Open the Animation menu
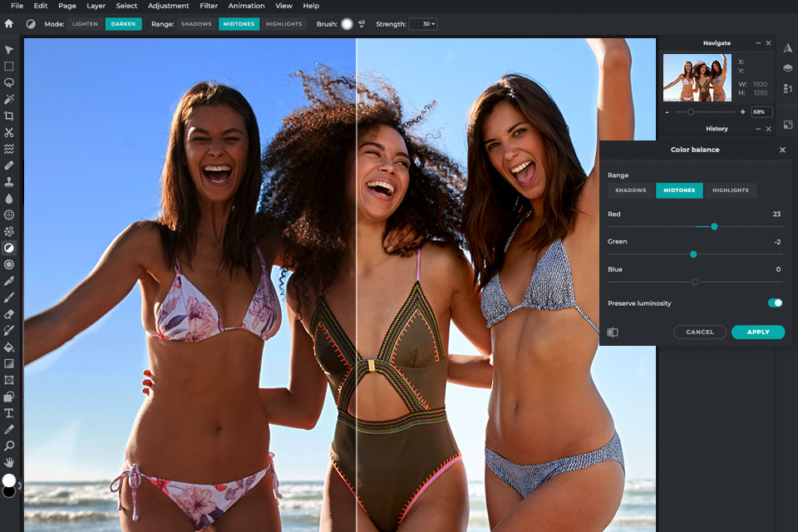 pyautogui.click(x=246, y=6)
